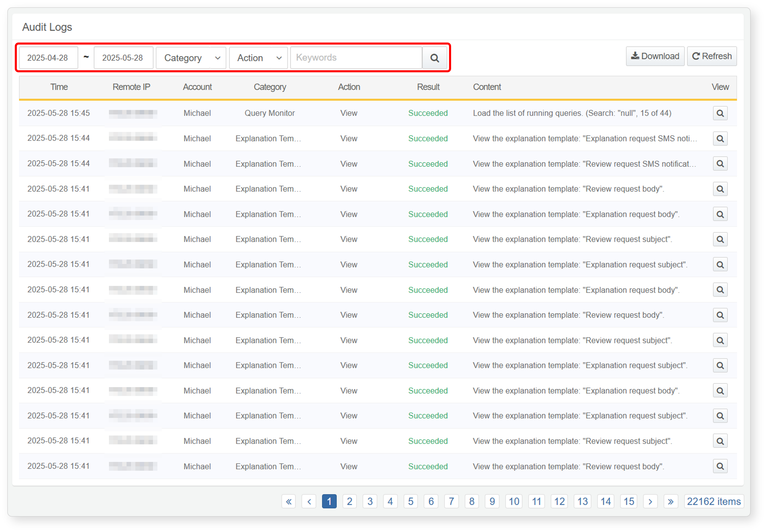The image size is (766, 532).
Task: Click the end date field 2025-05-28
Action: tap(123, 58)
